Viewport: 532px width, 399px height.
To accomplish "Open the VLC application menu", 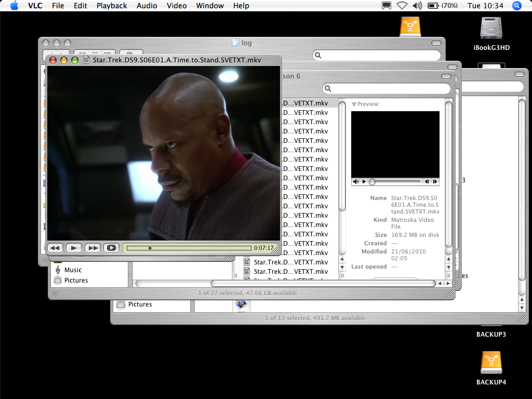I will click(x=35, y=6).
